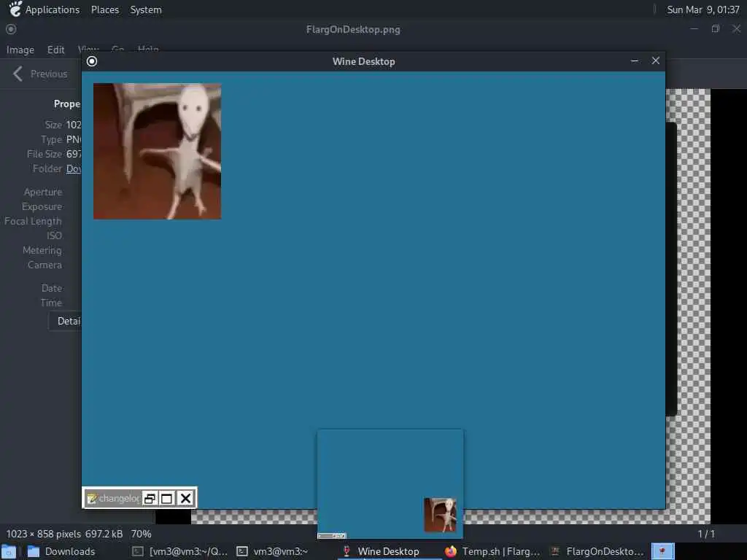Open the Edit menu in image viewer
This screenshot has width=747, height=560.
coord(55,50)
